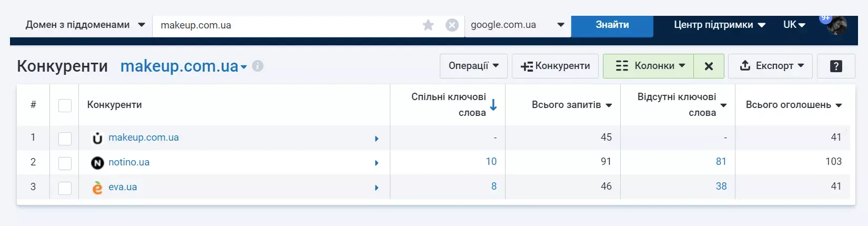The width and height of the screenshot is (868, 226).
Task: Click the Конкуренти column header
Action: pyautogui.click(x=114, y=105)
